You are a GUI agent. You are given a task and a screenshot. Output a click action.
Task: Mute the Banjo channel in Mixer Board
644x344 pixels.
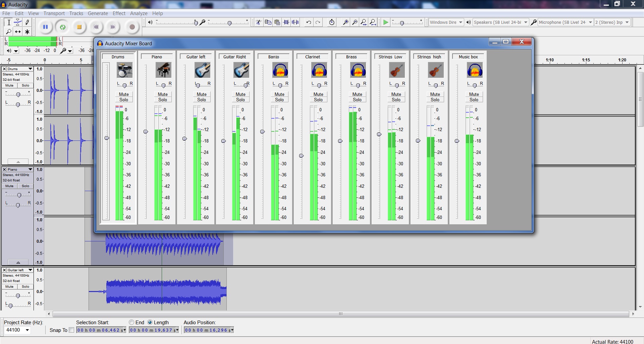tap(279, 94)
